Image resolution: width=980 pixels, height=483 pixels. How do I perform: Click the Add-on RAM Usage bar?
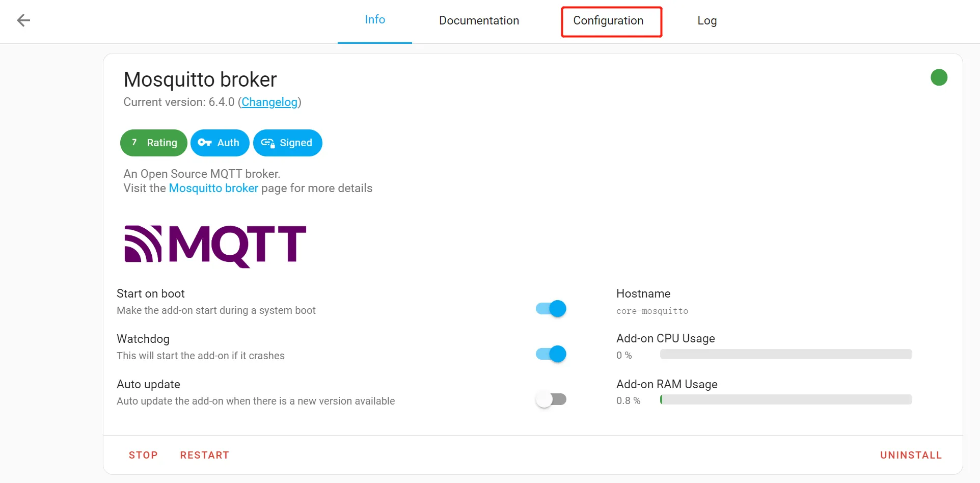[785, 400]
